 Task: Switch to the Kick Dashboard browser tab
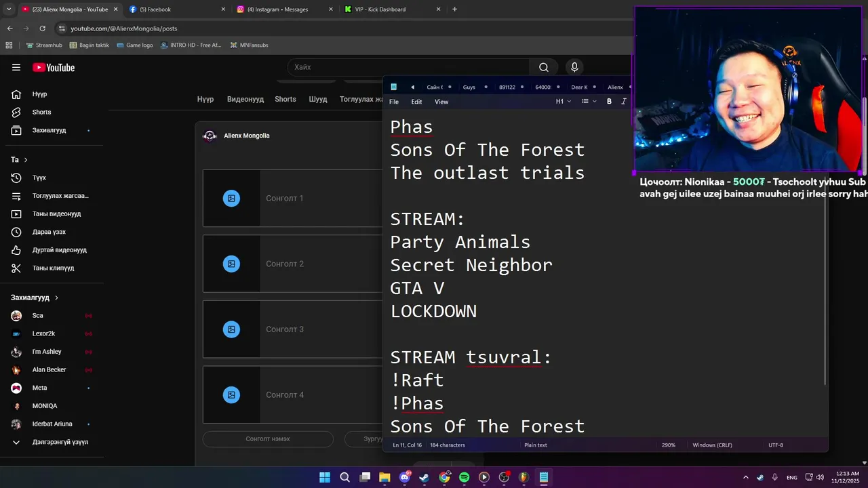(393, 9)
